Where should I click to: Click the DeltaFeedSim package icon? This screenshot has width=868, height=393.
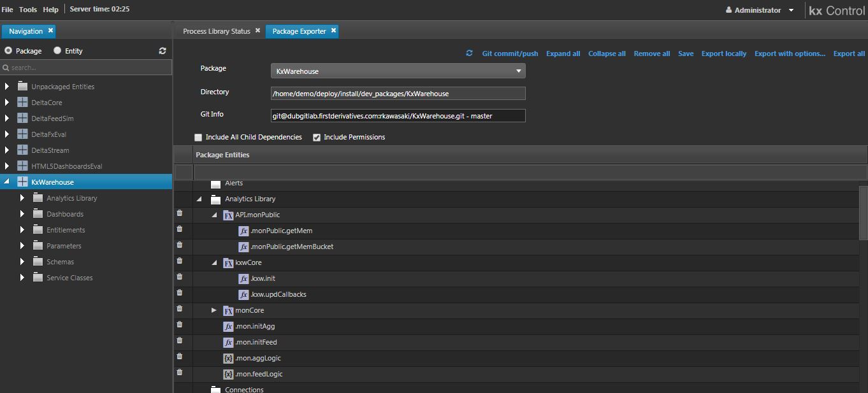point(22,118)
